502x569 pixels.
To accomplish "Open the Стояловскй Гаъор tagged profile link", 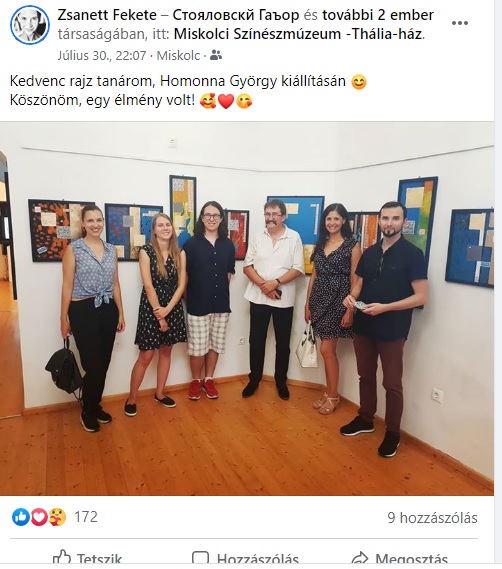I will [x=236, y=15].
